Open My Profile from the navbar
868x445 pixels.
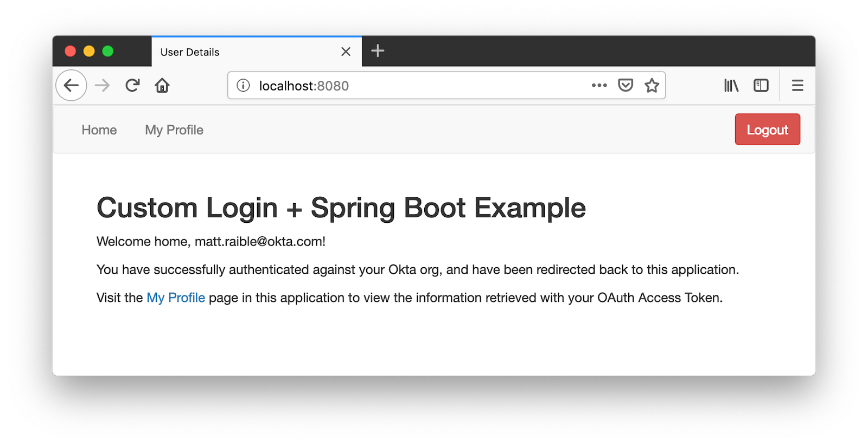pyautogui.click(x=174, y=130)
